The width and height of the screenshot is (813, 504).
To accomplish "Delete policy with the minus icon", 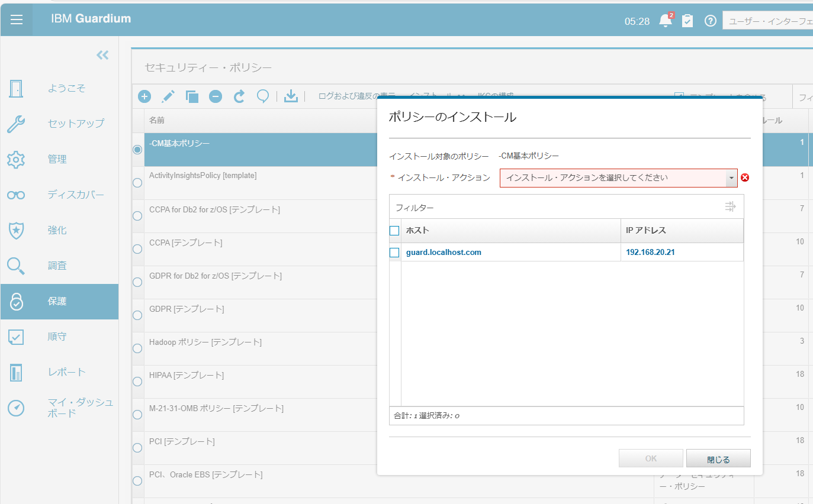I will pyautogui.click(x=216, y=96).
